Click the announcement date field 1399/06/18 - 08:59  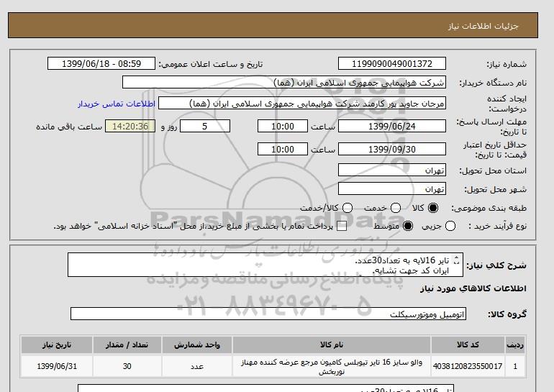[x=101, y=63]
